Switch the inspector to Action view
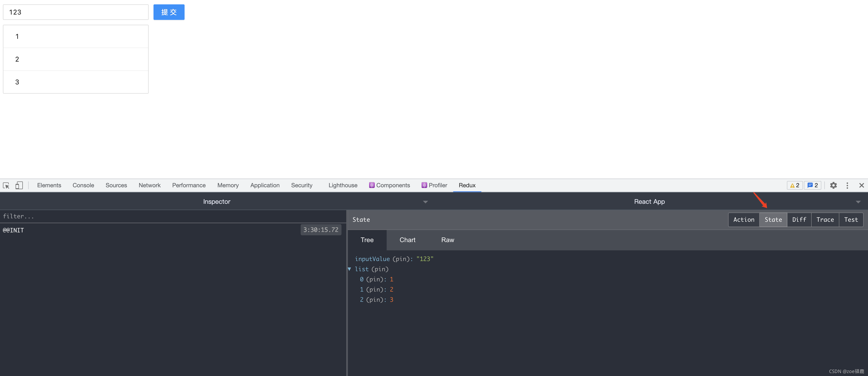The width and height of the screenshot is (868, 376). coord(744,220)
